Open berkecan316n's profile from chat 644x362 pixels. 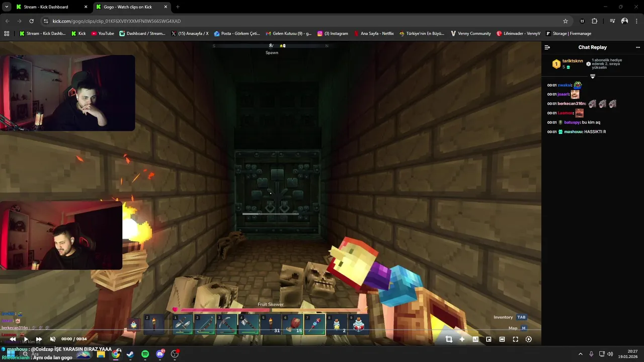click(x=572, y=104)
